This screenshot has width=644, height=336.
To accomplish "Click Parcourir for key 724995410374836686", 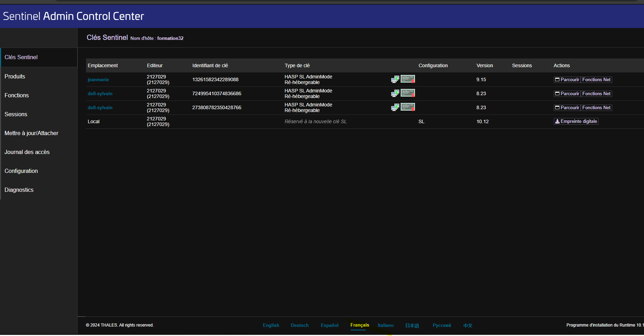I will click(567, 94).
